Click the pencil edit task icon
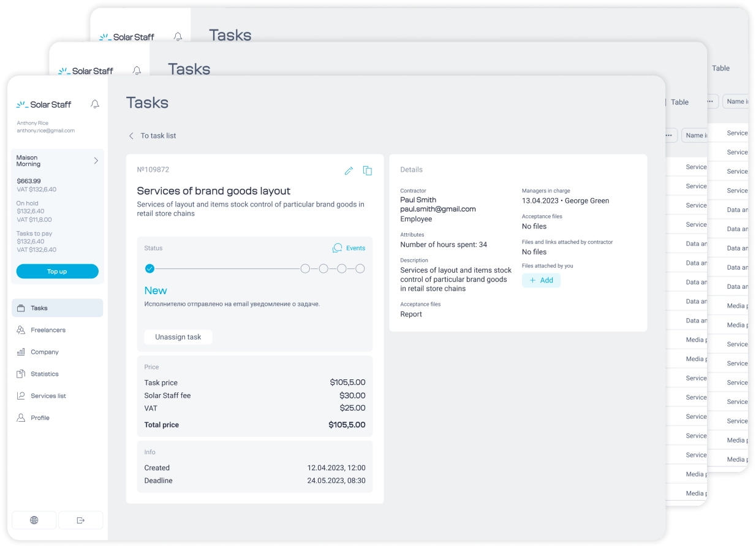Screen dimensions: 756x548 (349, 170)
